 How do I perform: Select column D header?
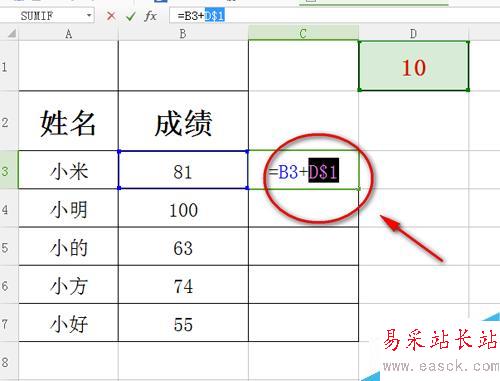[x=413, y=33]
